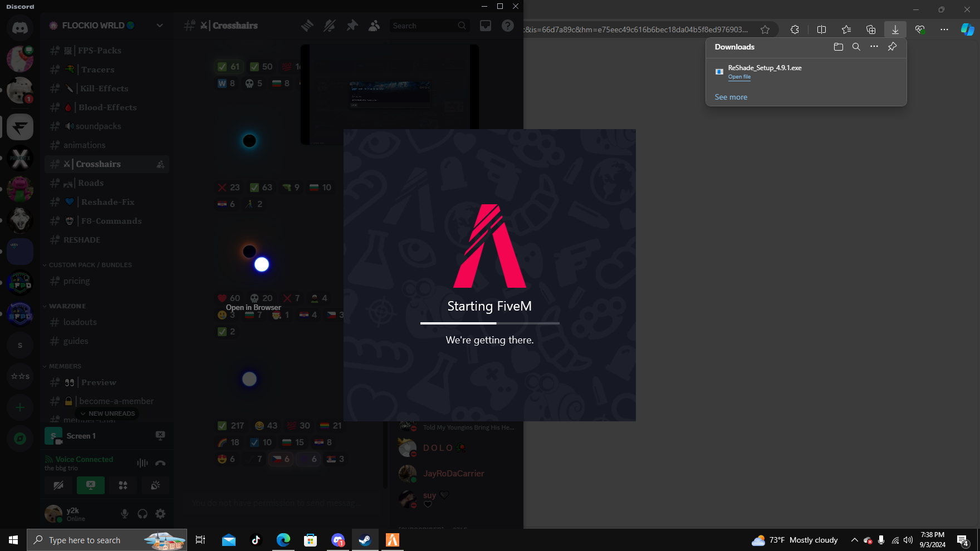Toggle checkmark reaction with 217
This screenshot has height=551, width=980.
pos(231,426)
